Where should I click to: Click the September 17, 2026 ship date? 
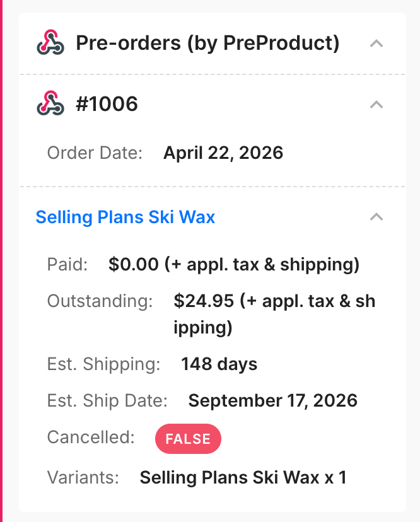pos(272,400)
